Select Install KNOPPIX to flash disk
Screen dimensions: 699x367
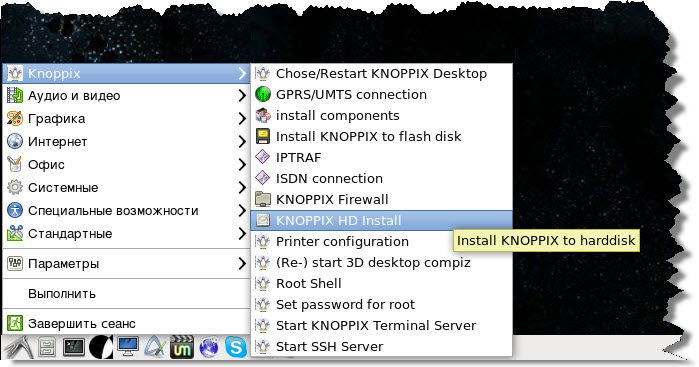(382, 136)
